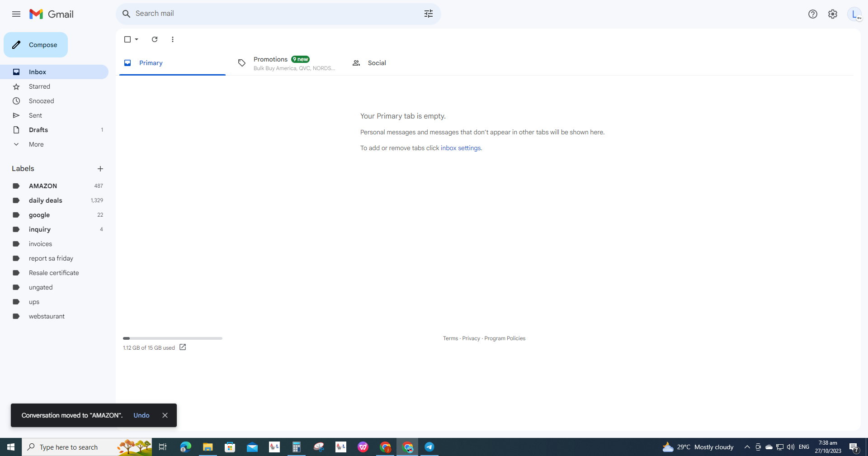
Task: Click the storage usage progress bar
Action: [x=173, y=338]
